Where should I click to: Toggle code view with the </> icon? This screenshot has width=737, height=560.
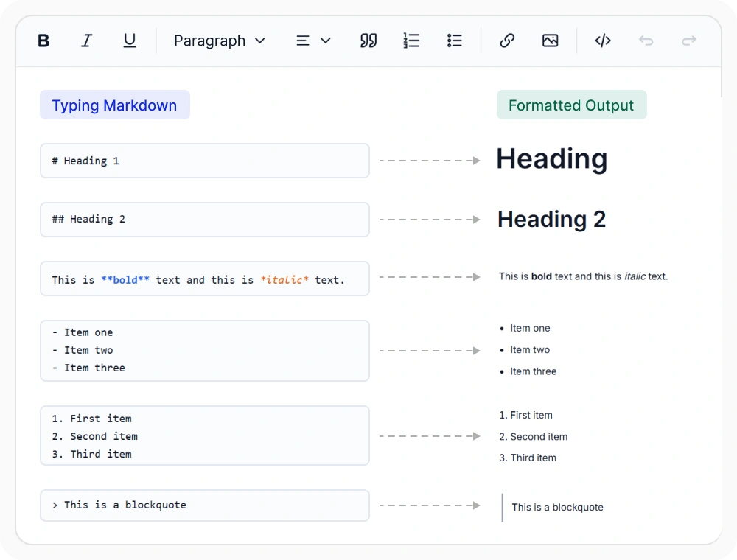[603, 41]
